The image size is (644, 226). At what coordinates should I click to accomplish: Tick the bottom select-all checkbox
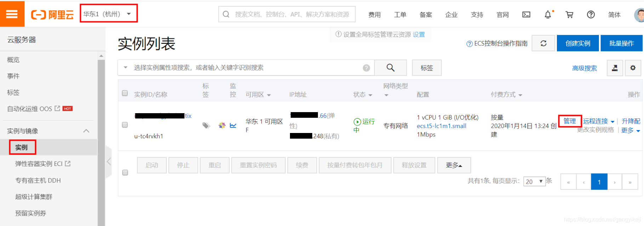125,173
